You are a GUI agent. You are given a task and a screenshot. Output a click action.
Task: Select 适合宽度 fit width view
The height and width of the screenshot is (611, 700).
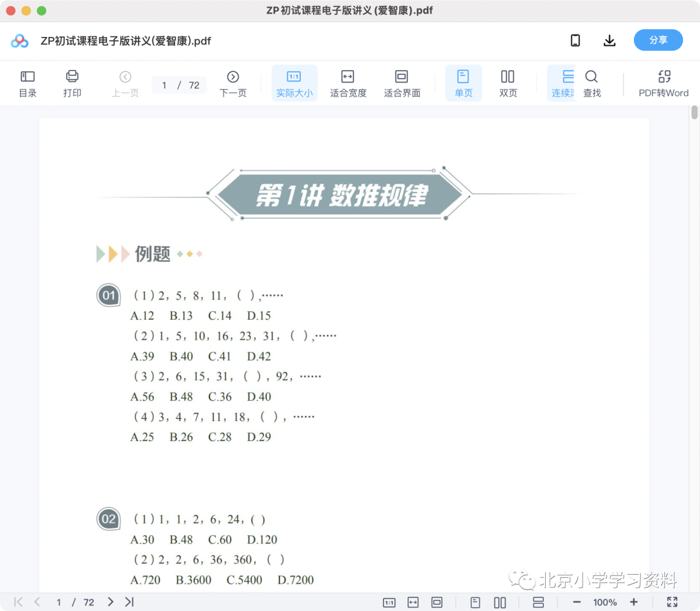(348, 84)
